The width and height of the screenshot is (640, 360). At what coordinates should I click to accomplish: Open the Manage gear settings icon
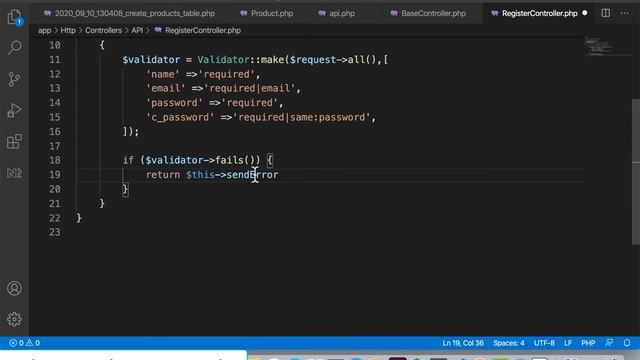[14, 319]
